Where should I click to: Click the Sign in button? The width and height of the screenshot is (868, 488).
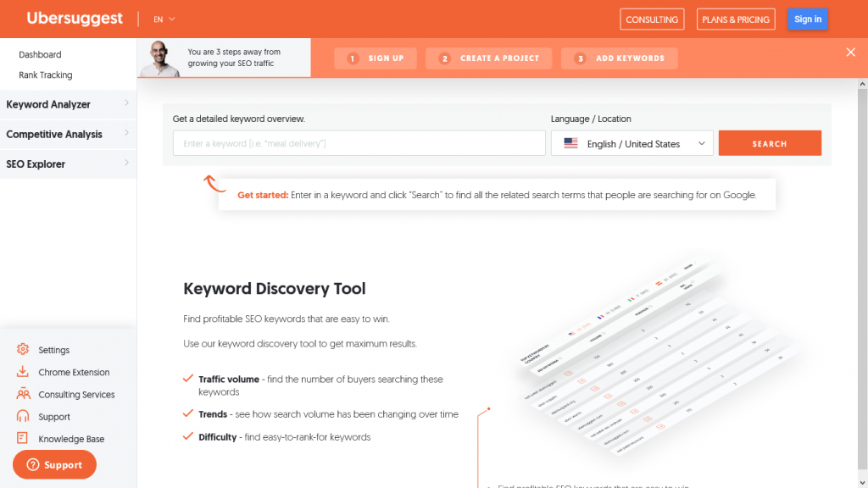[x=808, y=19]
